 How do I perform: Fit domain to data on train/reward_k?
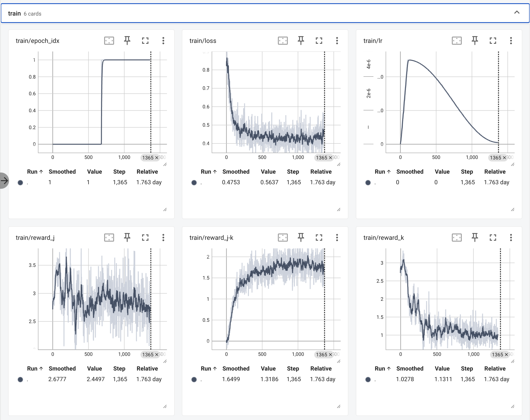457,237
